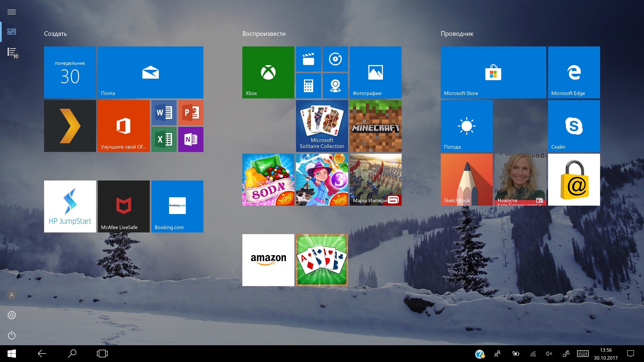The height and width of the screenshot is (362, 644).
Task: Open the Фотографии photos tile
Action: pos(375,72)
